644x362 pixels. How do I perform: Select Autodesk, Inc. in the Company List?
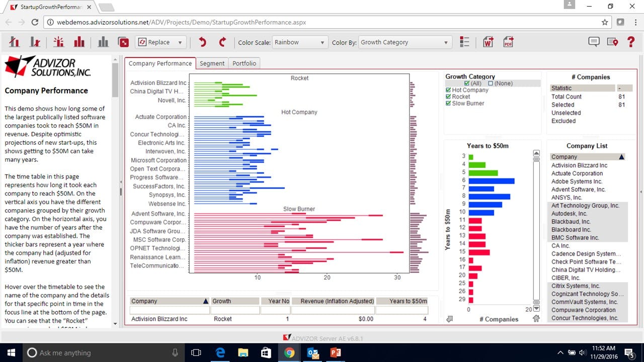click(570, 213)
